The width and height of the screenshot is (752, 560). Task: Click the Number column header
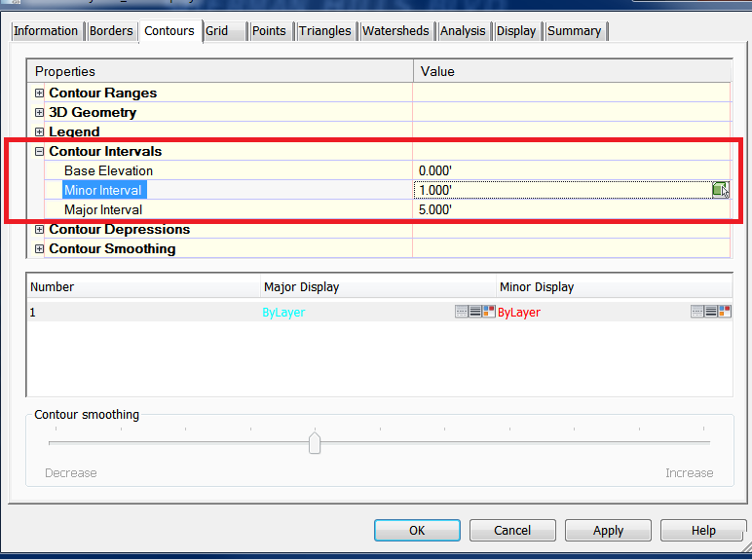144,286
